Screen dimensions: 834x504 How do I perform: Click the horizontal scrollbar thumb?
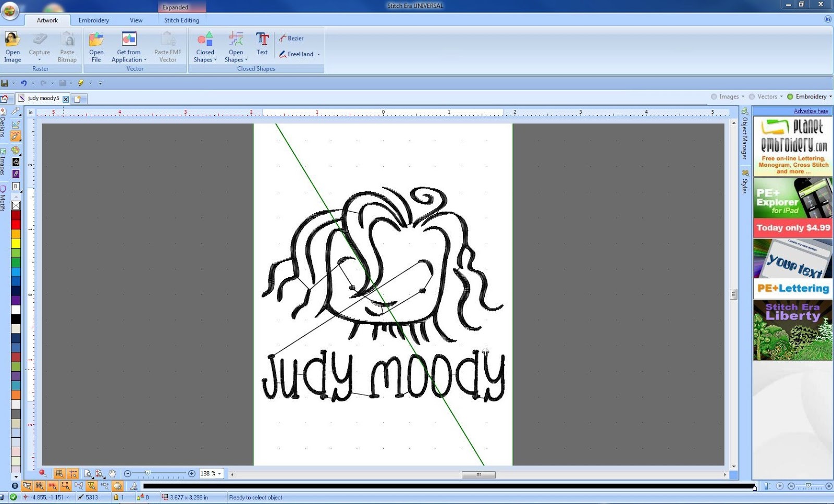[x=479, y=474]
